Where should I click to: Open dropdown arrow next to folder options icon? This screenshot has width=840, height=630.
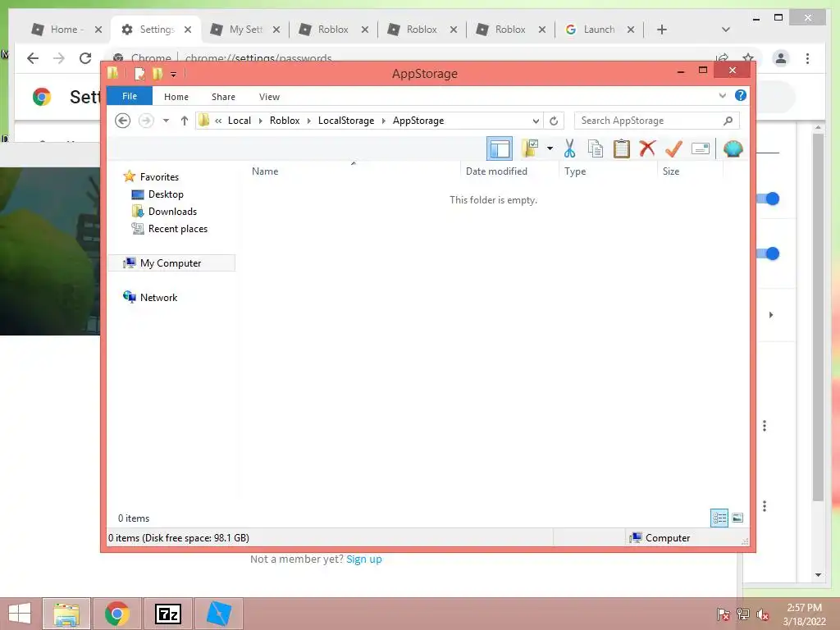[x=550, y=148]
